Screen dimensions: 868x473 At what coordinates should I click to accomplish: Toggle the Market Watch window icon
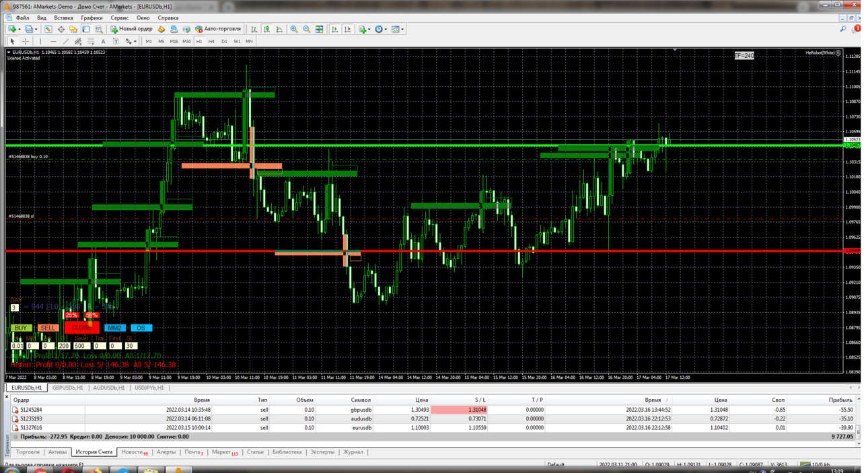(48, 29)
